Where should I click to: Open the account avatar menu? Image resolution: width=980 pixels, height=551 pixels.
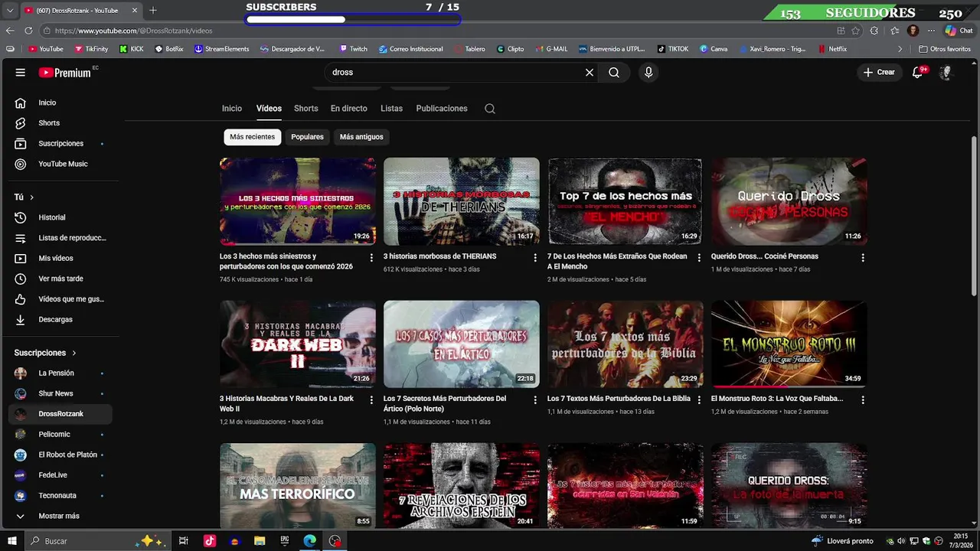[x=946, y=72]
